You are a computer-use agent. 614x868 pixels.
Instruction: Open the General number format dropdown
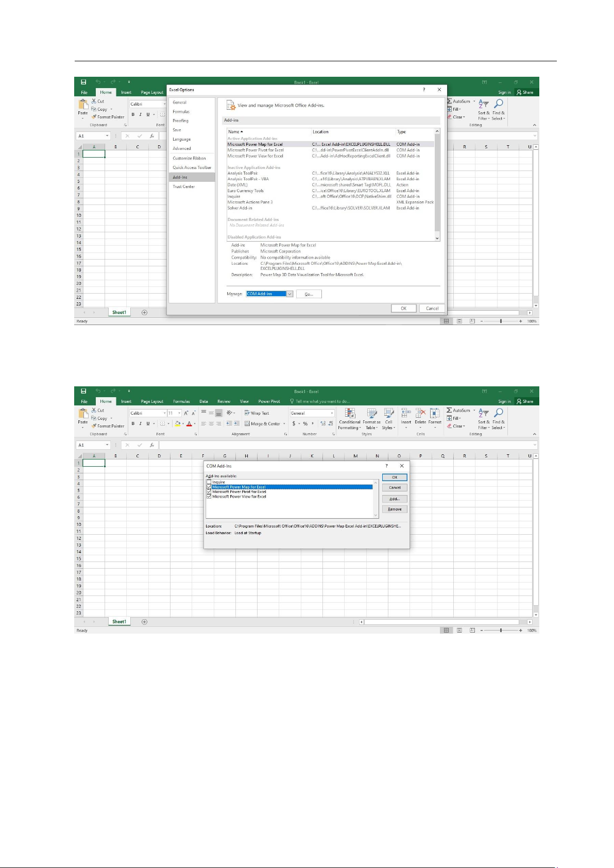[332, 413]
